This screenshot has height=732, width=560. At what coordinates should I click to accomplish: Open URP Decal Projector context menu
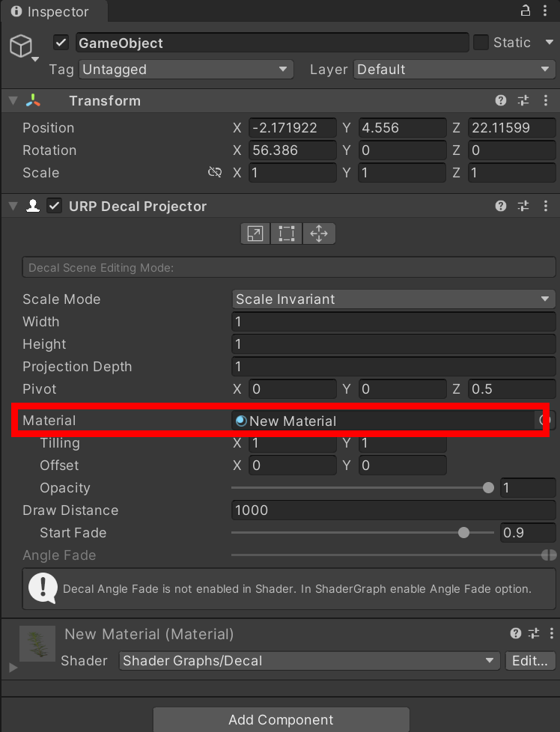click(x=546, y=206)
